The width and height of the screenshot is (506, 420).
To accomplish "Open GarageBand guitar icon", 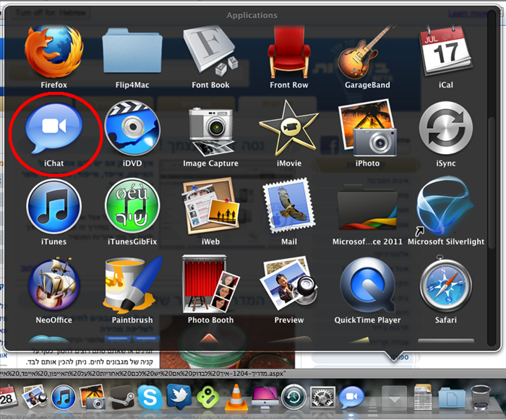I will pyautogui.click(x=367, y=52).
